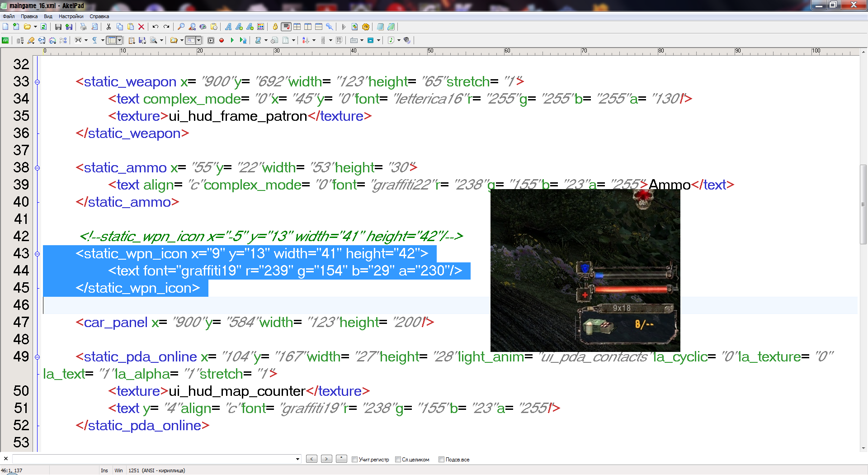The width and height of the screenshot is (868, 475).
Task: Click the vertical scrollbar thumb
Action: (x=863, y=204)
